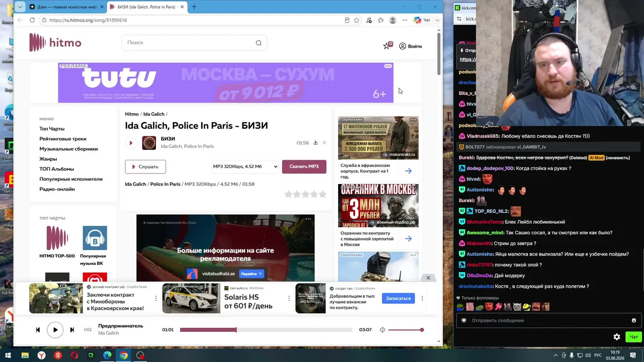Adjust the player volume slider
Image resolution: width=644 pixels, height=362 pixels.
pos(406,330)
